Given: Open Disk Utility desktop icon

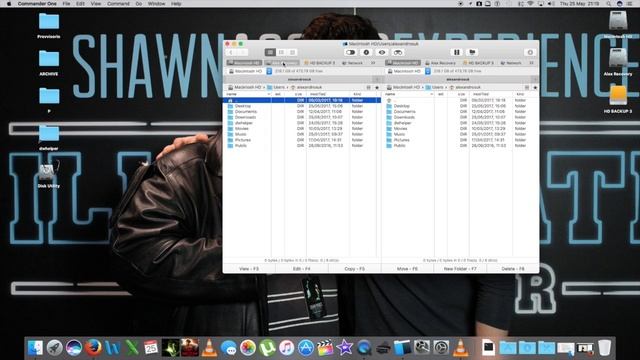Looking at the screenshot, I should pos(49,174).
